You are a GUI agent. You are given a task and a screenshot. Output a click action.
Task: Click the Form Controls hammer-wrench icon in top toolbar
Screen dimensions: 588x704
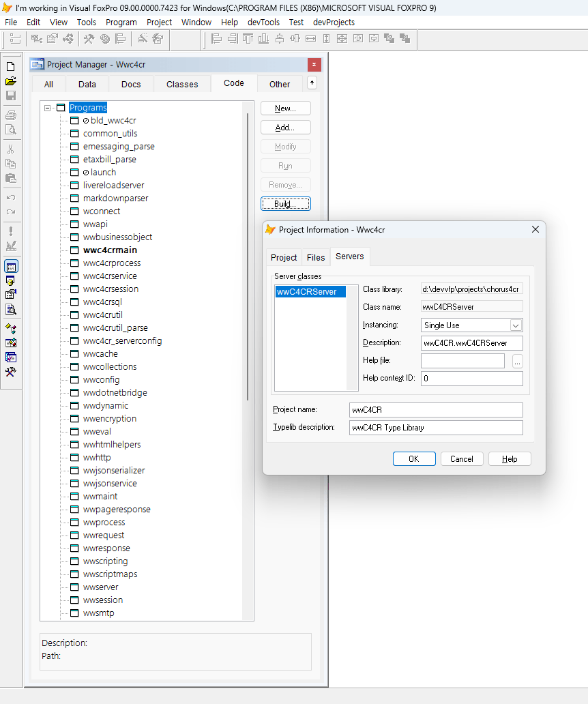89,39
